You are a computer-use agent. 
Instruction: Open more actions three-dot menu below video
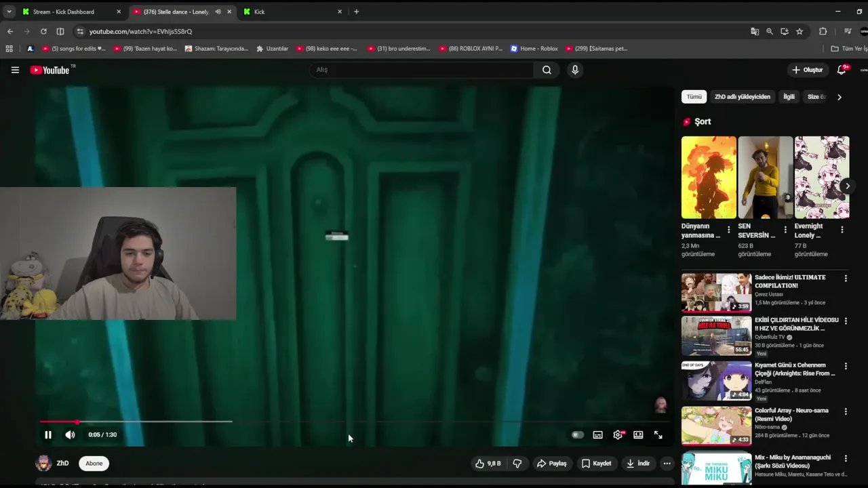point(667,464)
